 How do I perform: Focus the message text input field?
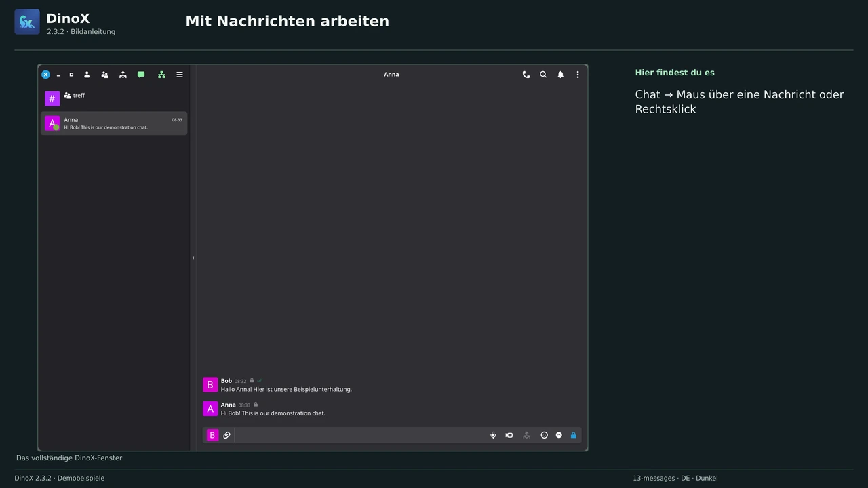pyautogui.click(x=359, y=435)
